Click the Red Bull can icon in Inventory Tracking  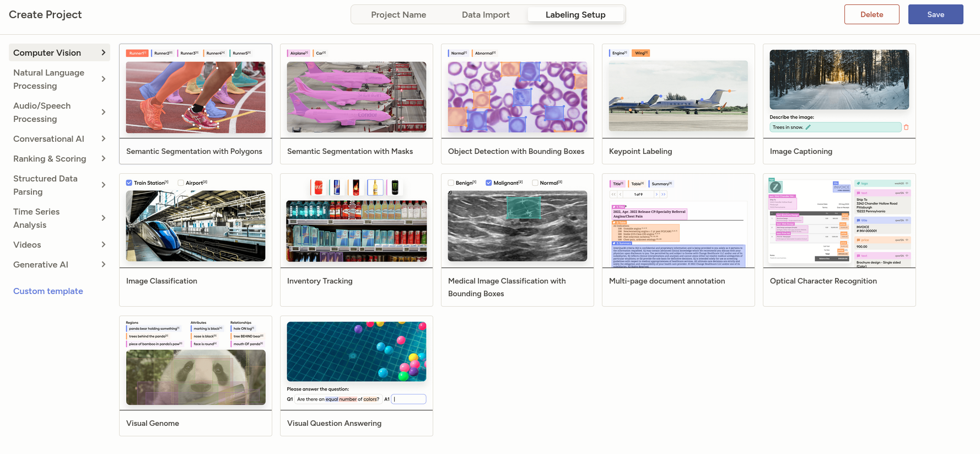(337, 188)
